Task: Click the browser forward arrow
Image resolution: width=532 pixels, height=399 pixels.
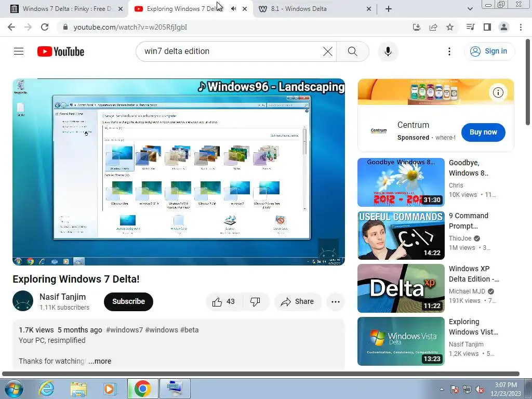Action: [28, 27]
